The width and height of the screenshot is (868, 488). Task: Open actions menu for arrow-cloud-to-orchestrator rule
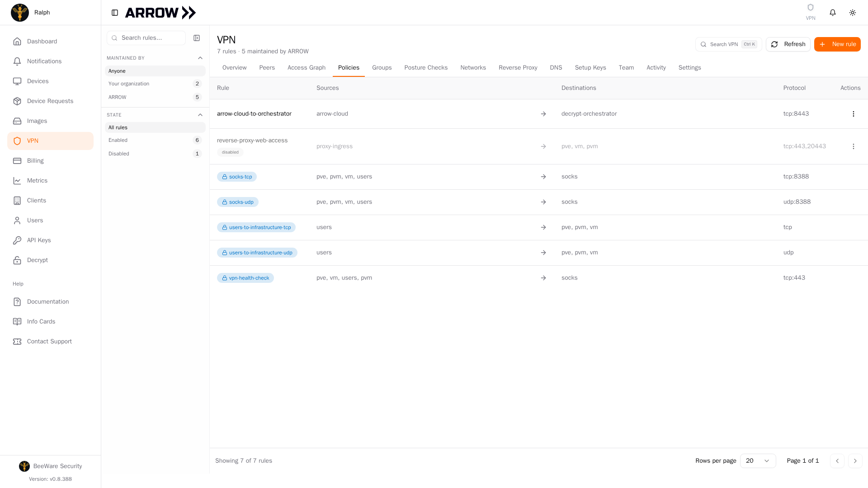click(x=853, y=114)
